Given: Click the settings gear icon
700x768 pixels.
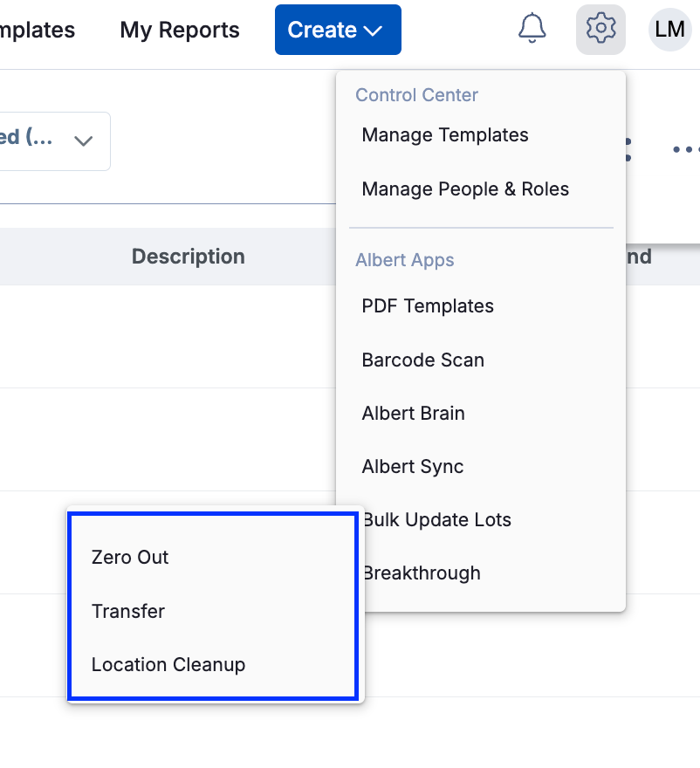Looking at the screenshot, I should (x=600, y=30).
